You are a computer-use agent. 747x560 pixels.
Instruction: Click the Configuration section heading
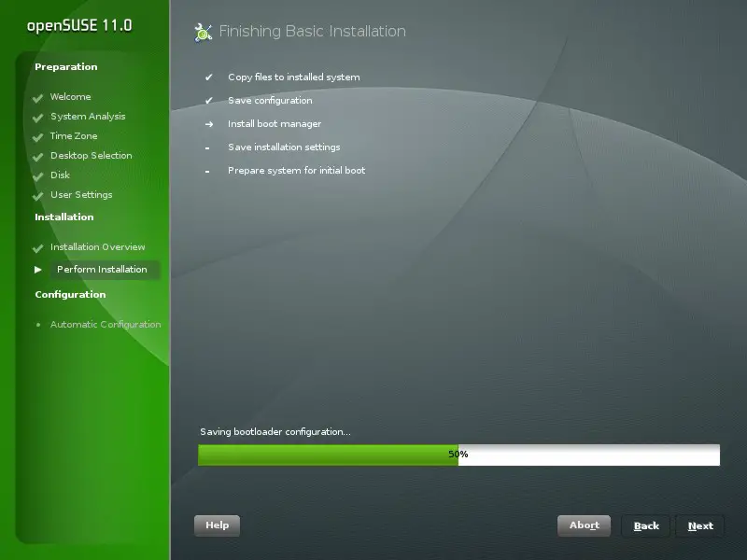click(71, 295)
